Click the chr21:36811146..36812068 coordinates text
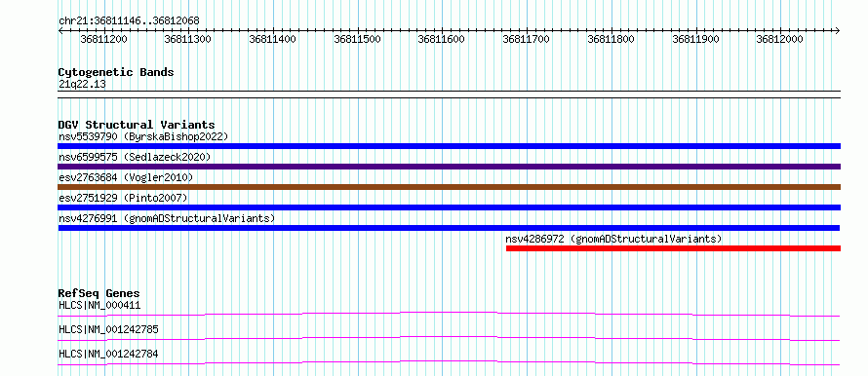The width and height of the screenshot is (868, 376). click(x=129, y=21)
